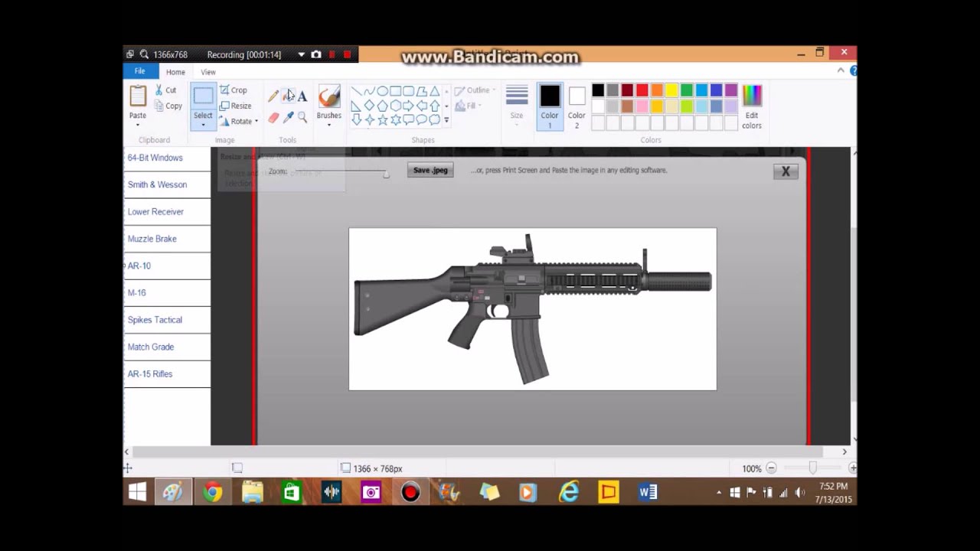Select the Magnifier tool in Tools

tap(302, 117)
